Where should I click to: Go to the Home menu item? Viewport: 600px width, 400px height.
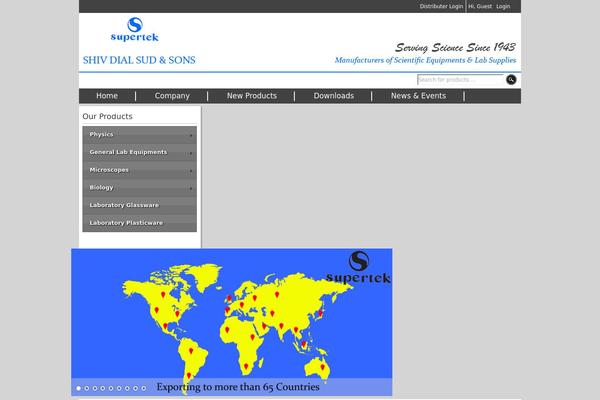click(x=107, y=96)
